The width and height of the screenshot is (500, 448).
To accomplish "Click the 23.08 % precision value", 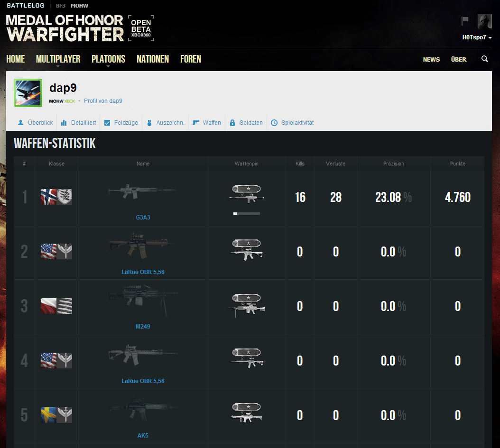I will (x=393, y=197).
